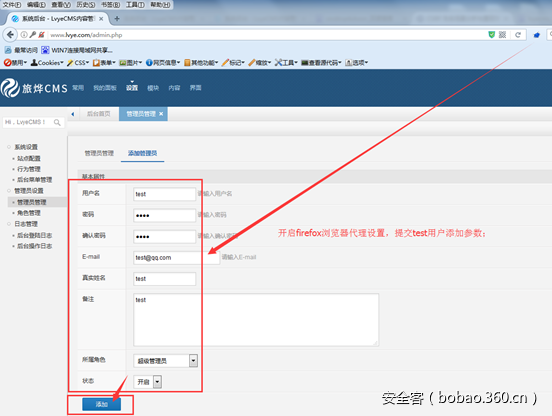
Task: Click the left arrow before 后台首页 tab
Action: (73, 114)
